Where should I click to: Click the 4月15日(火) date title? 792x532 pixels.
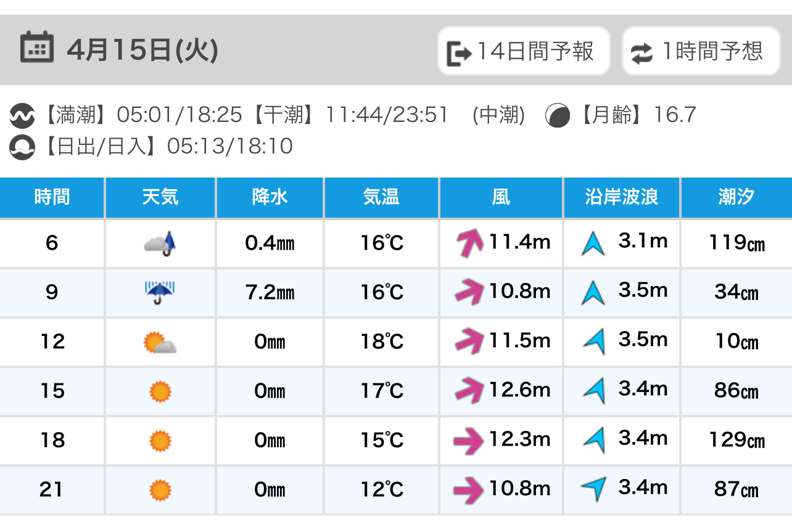pos(142,50)
